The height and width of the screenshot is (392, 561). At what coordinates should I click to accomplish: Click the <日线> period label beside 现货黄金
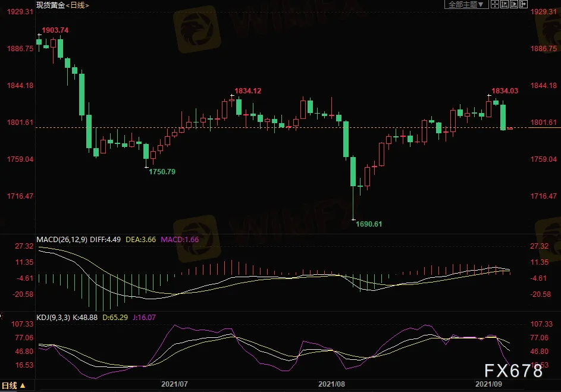click(x=77, y=5)
